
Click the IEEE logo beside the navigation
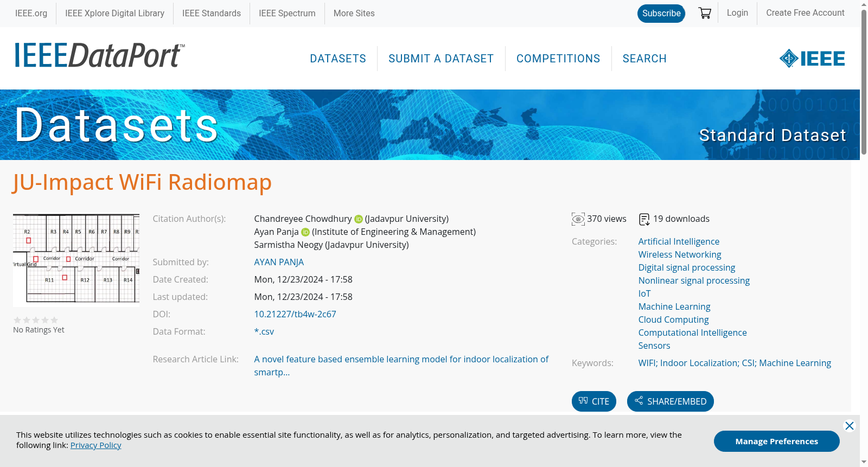click(x=812, y=59)
